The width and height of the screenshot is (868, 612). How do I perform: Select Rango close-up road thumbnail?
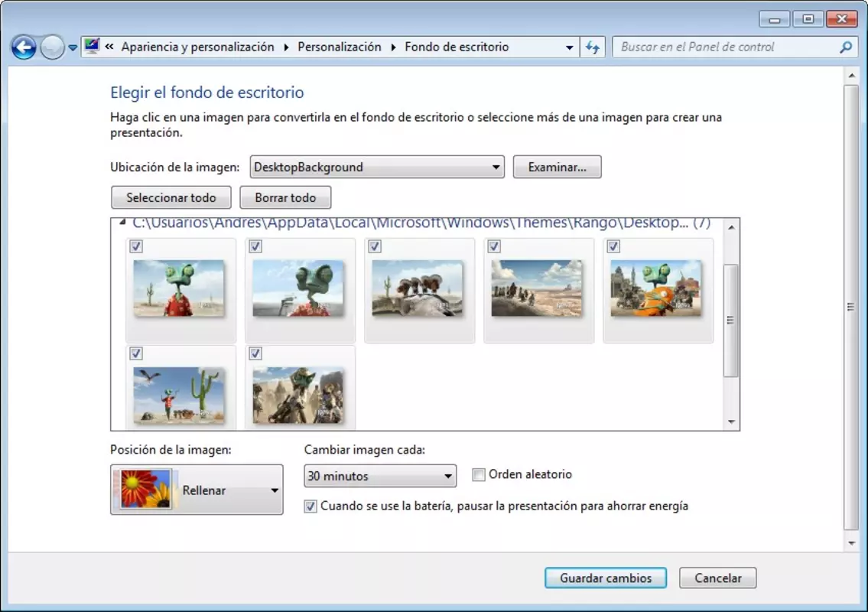[297, 288]
